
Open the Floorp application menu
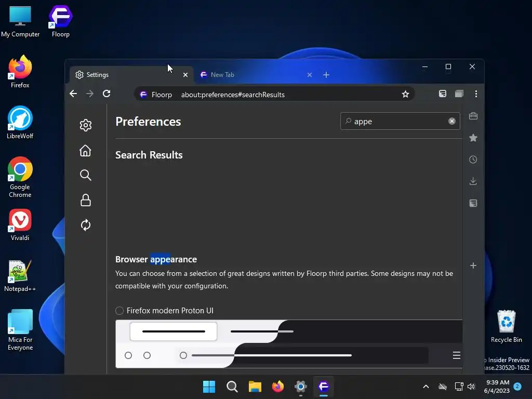tap(476, 94)
